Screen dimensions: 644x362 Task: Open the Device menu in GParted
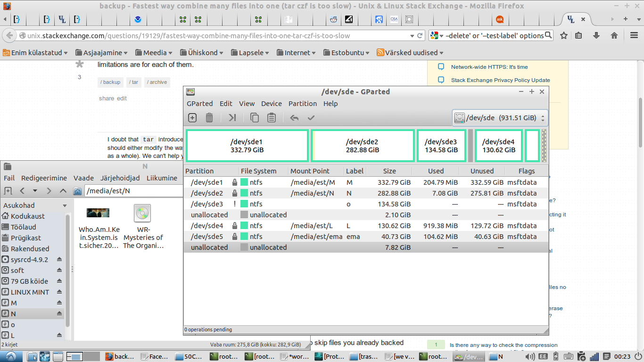coord(271,104)
